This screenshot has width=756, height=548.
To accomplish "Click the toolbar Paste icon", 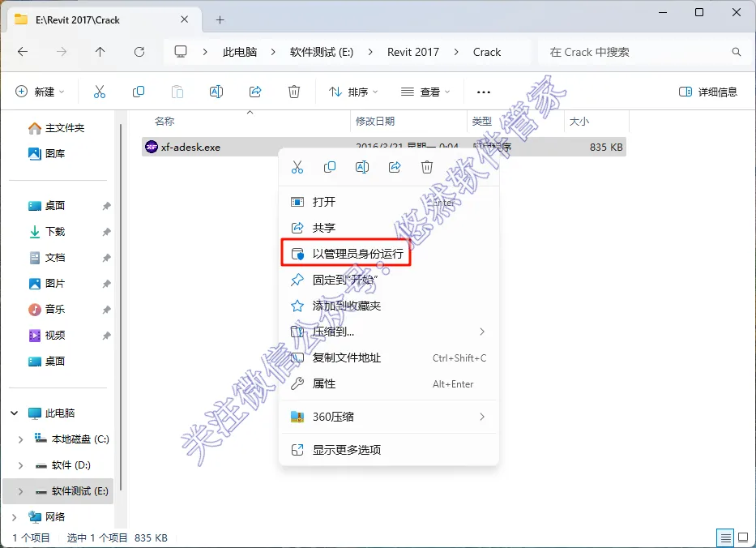I will click(x=177, y=92).
